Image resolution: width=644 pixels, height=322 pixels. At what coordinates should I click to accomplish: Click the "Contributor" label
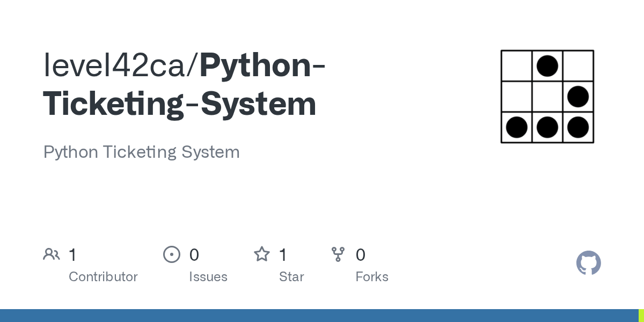[x=103, y=277]
